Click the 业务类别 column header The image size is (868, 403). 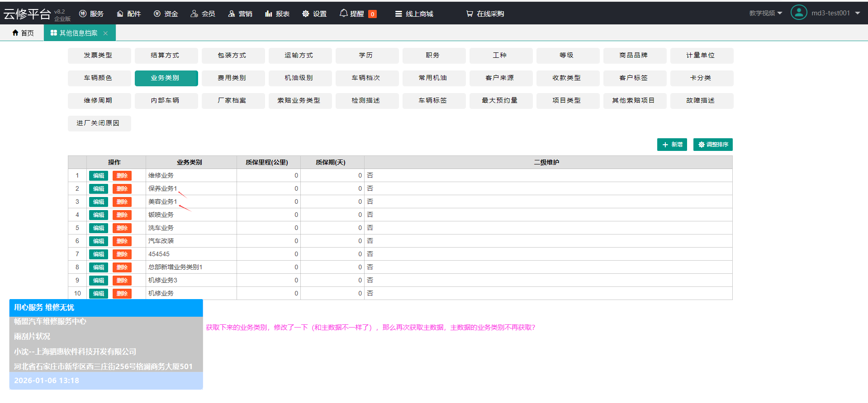(190, 162)
